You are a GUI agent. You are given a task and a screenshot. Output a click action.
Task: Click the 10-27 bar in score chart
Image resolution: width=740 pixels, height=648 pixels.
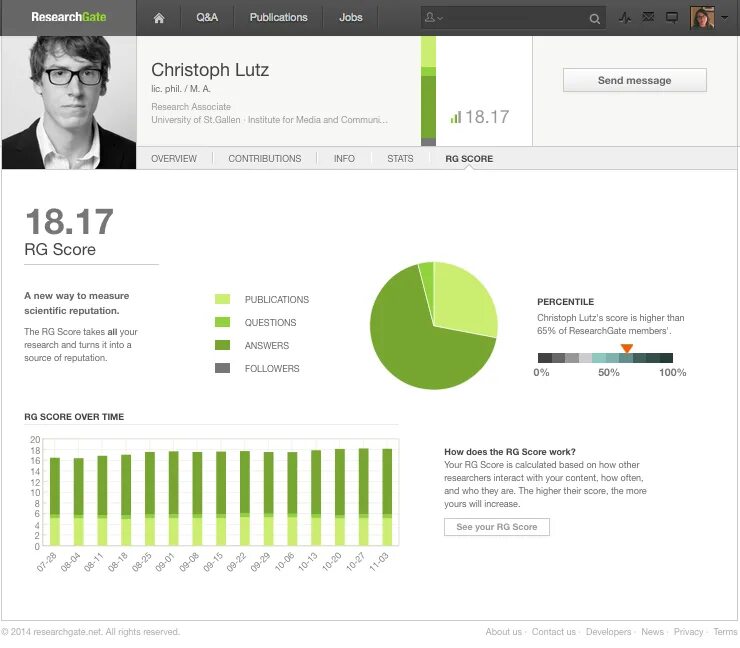(x=363, y=497)
